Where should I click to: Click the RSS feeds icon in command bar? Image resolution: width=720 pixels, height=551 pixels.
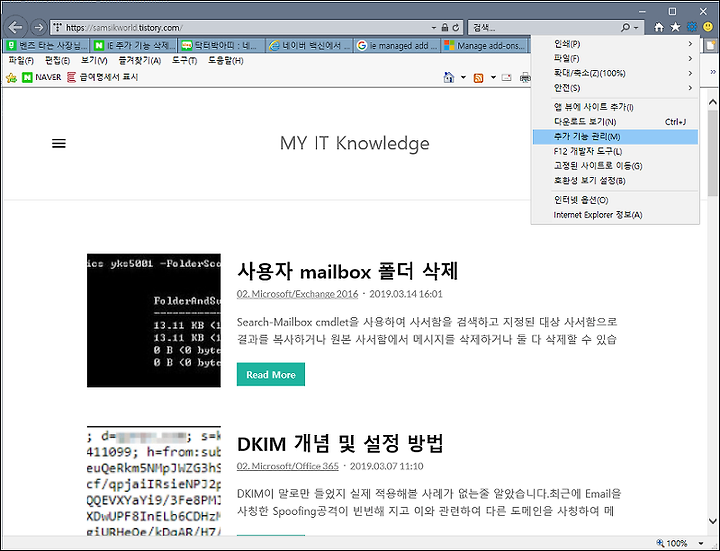click(x=478, y=78)
